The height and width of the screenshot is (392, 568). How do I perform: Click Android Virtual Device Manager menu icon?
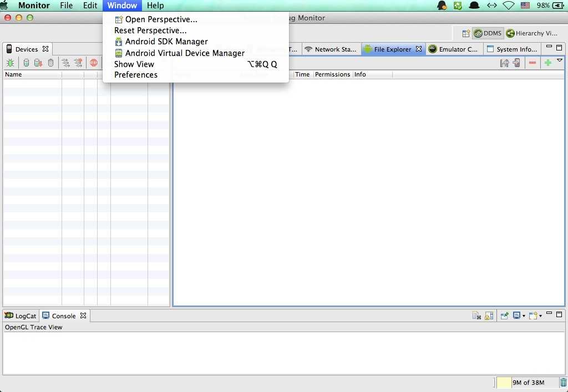point(119,53)
